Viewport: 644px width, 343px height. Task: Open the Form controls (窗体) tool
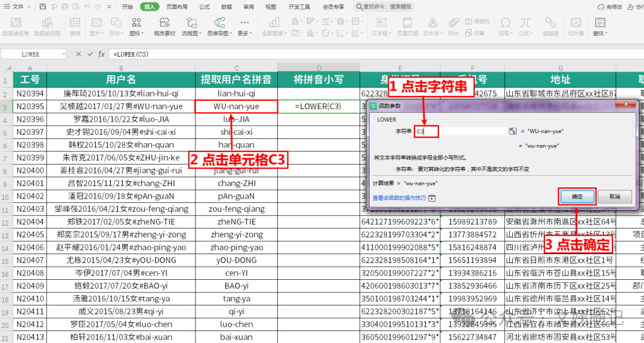coord(600,27)
